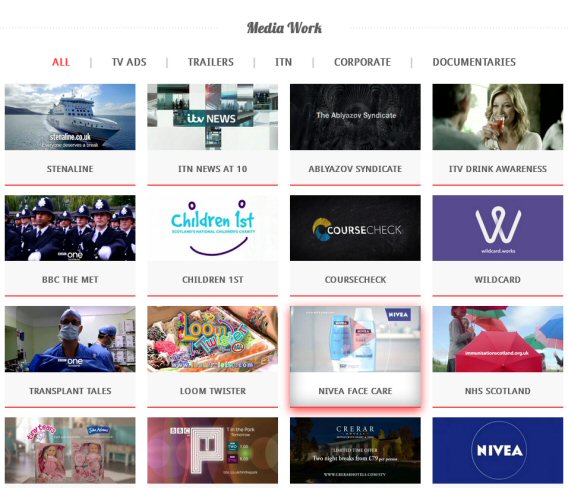
Task: Open the BBC The Met police thumbnail
Action: click(x=70, y=228)
